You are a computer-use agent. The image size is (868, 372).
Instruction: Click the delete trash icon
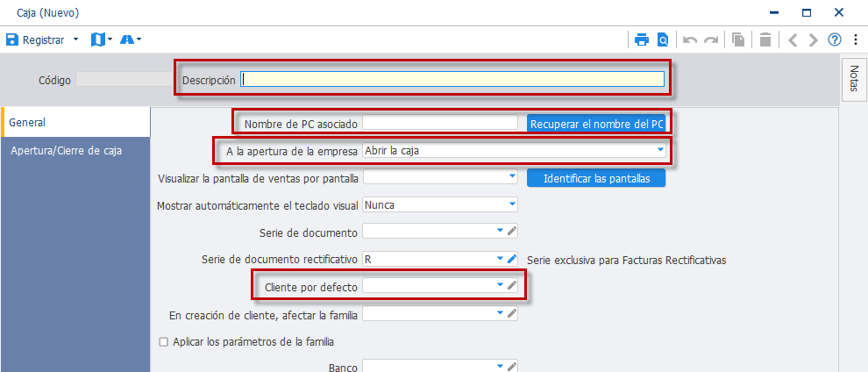765,39
